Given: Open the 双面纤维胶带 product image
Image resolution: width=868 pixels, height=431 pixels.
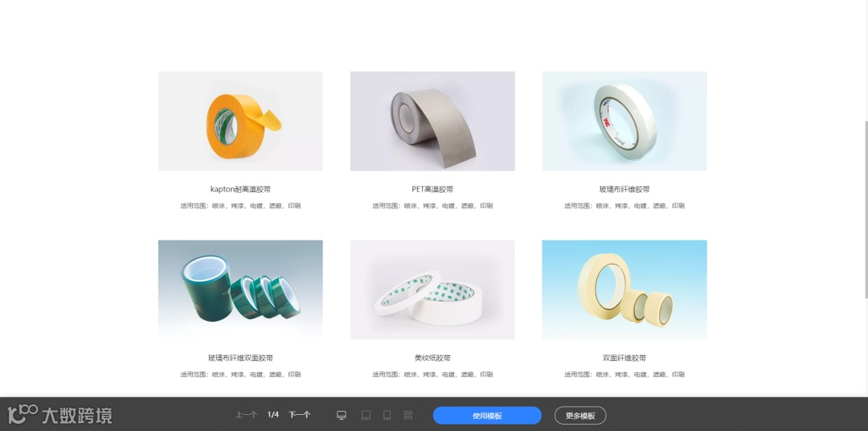Looking at the screenshot, I should pos(624,289).
